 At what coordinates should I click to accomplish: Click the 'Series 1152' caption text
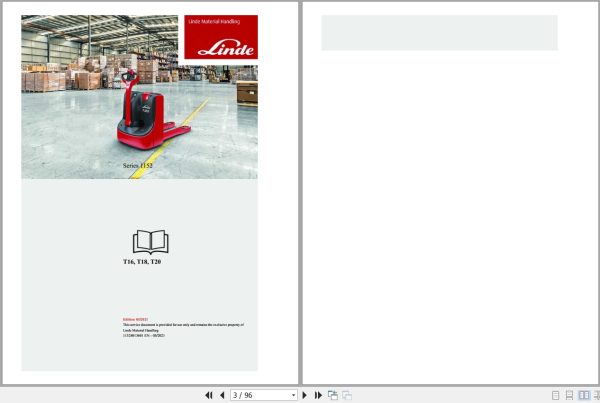pos(138,165)
